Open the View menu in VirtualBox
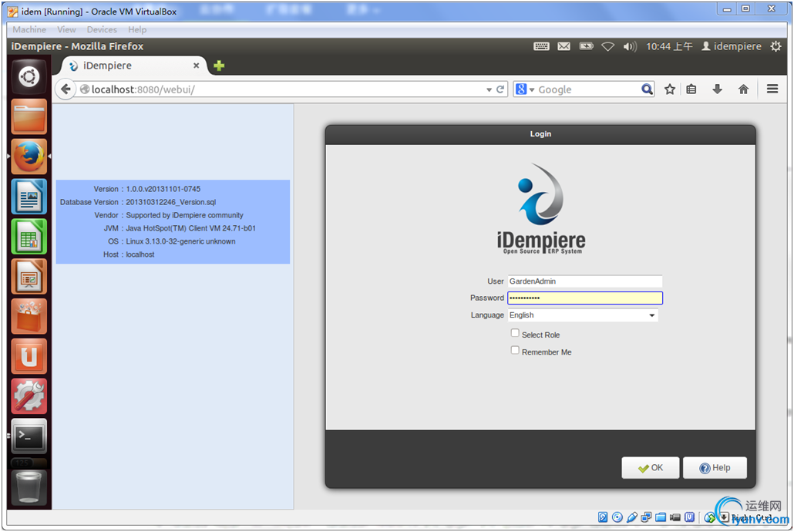 pyautogui.click(x=66, y=29)
